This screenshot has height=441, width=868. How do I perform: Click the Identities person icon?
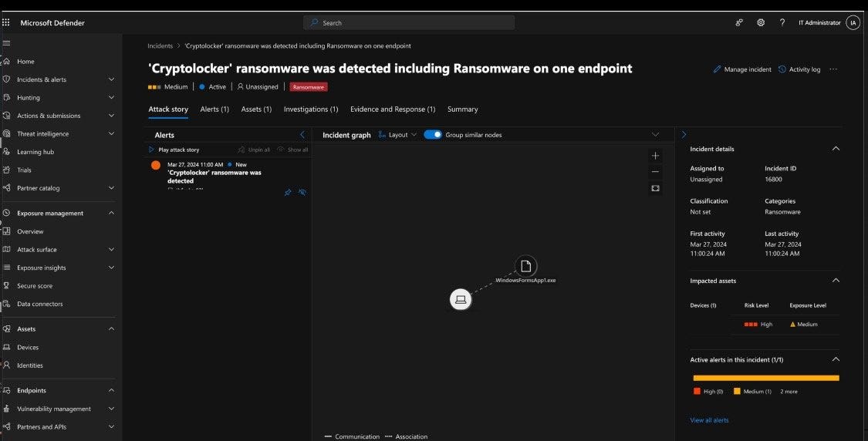(x=7, y=365)
